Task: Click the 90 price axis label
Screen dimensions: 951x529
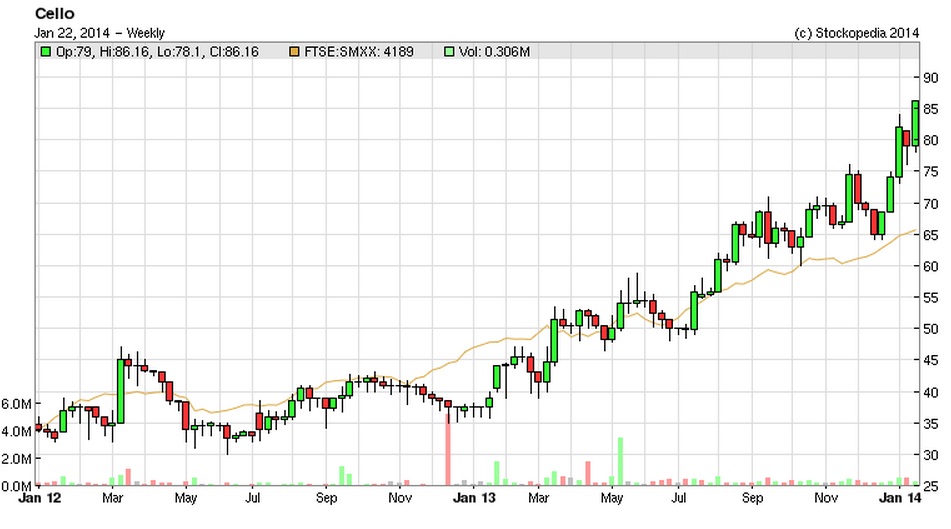Action: click(x=930, y=78)
